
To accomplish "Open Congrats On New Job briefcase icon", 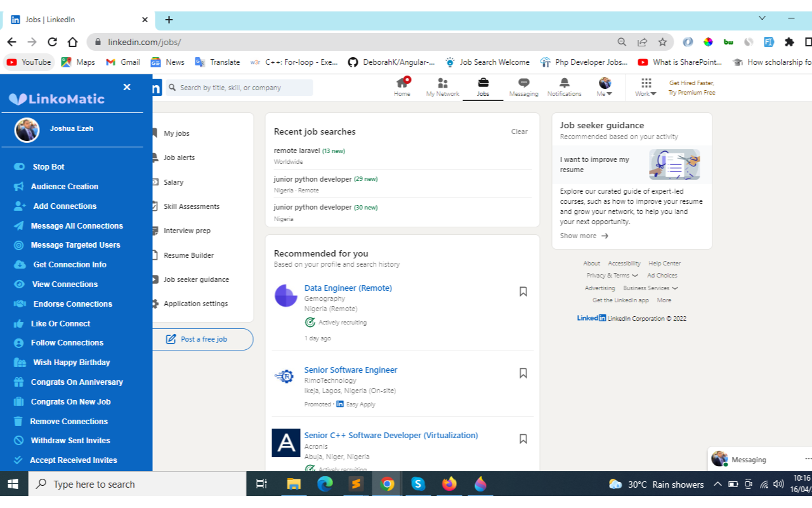I will pos(19,402).
